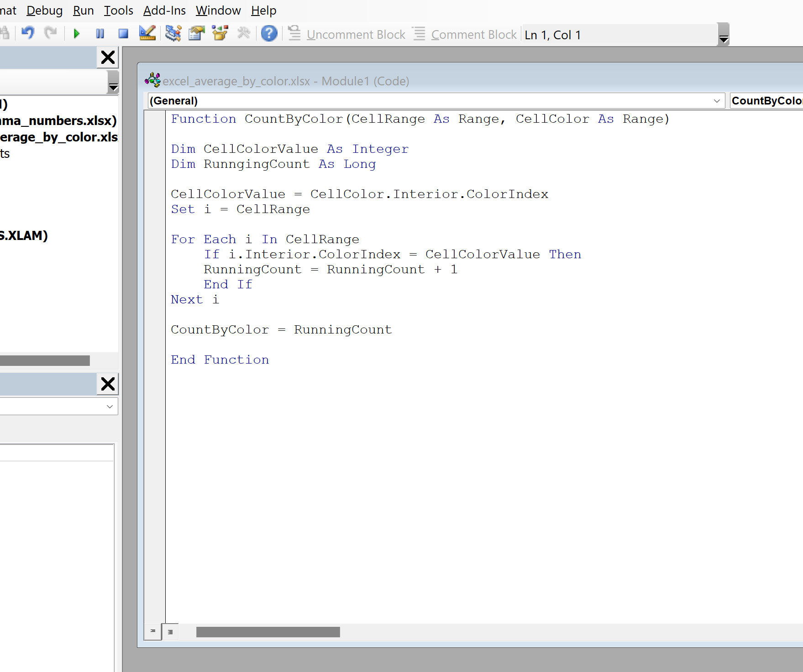The width and height of the screenshot is (803, 672).
Task: Run the macro with green play icon
Action: (77, 33)
